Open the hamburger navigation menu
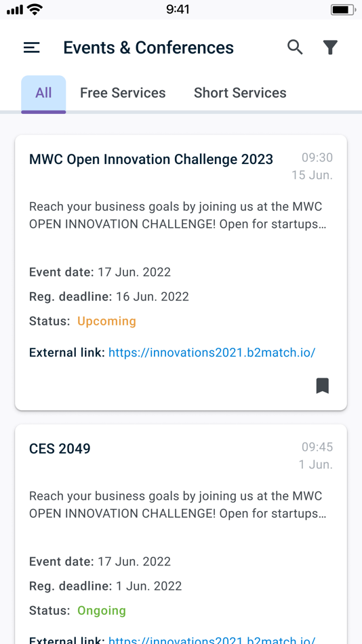Viewport: 362px width, 644px height. (32, 48)
